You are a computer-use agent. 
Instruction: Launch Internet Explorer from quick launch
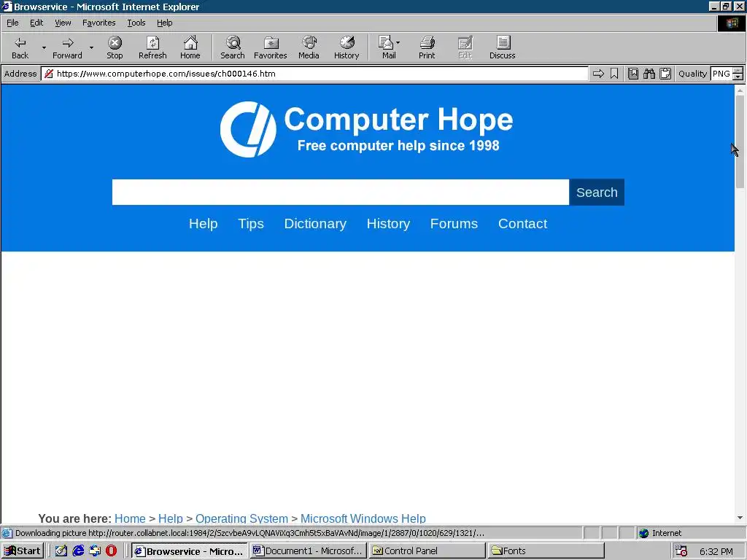click(x=77, y=551)
